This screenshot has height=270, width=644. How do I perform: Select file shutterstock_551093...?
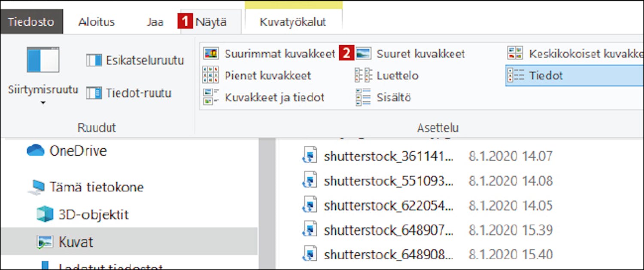click(389, 181)
